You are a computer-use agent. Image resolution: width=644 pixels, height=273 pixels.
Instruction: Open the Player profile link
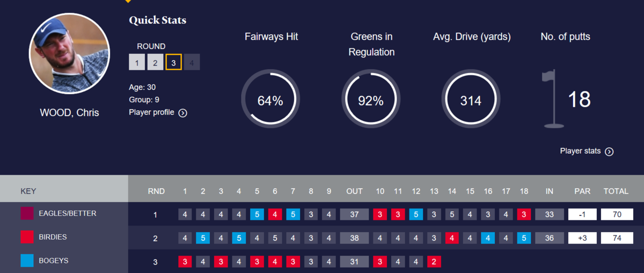click(x=152, y=112)
